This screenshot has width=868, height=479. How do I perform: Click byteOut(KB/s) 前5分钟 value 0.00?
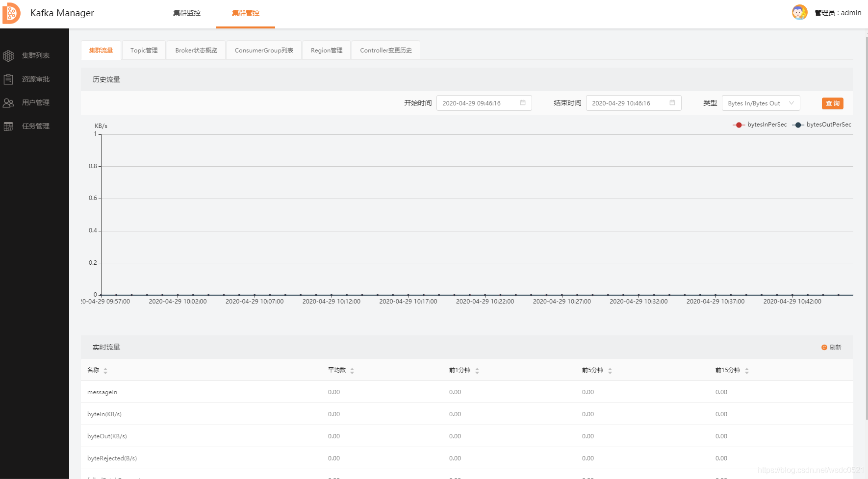point(588,436)
